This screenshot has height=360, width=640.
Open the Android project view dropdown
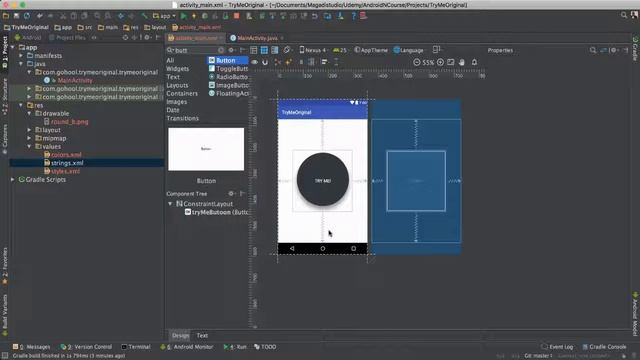tap(28, 38)
